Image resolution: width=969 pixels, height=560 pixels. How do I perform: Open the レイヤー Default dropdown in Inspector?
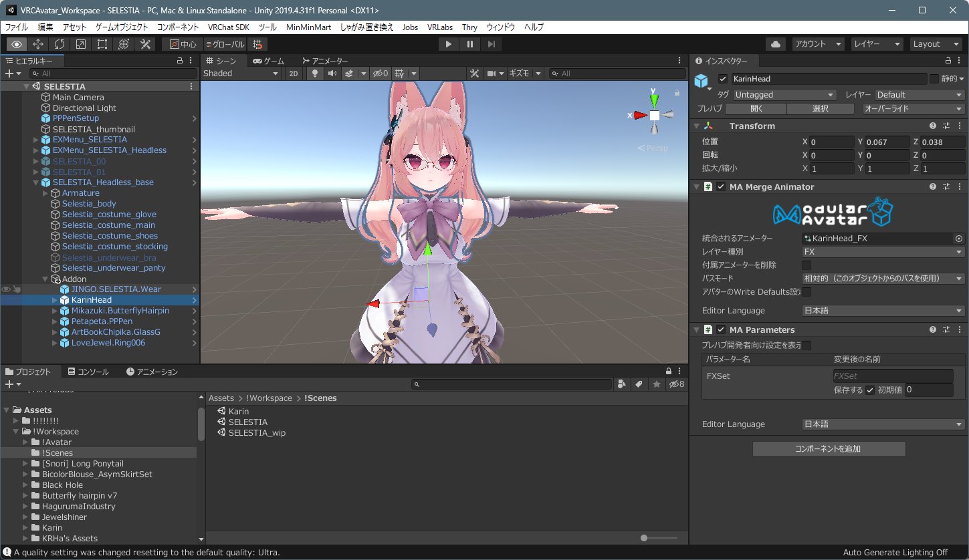coord(920,95)
